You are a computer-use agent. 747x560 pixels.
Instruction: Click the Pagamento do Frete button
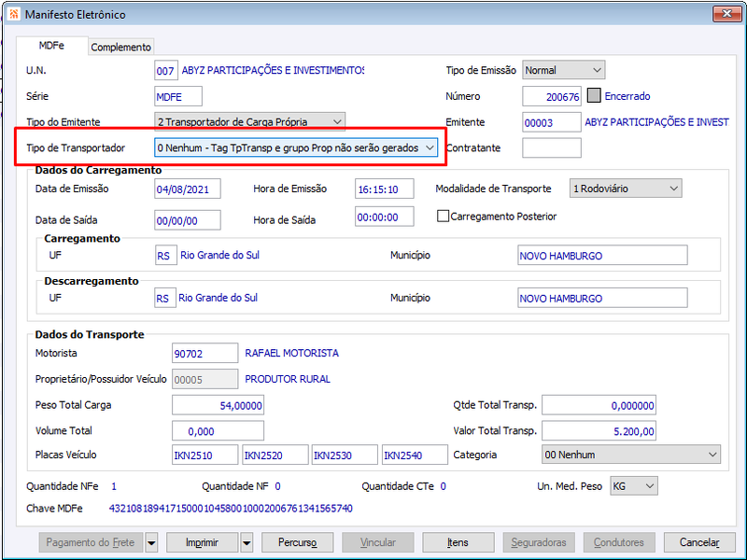pos(91,542)
